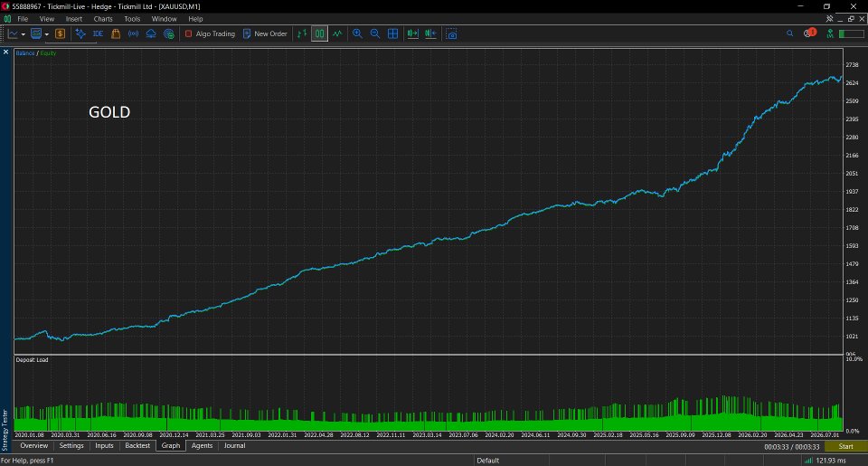Click the globe web services icon
Image resolution: width=868 pixels, height=466 pixels.
(169, 33)
